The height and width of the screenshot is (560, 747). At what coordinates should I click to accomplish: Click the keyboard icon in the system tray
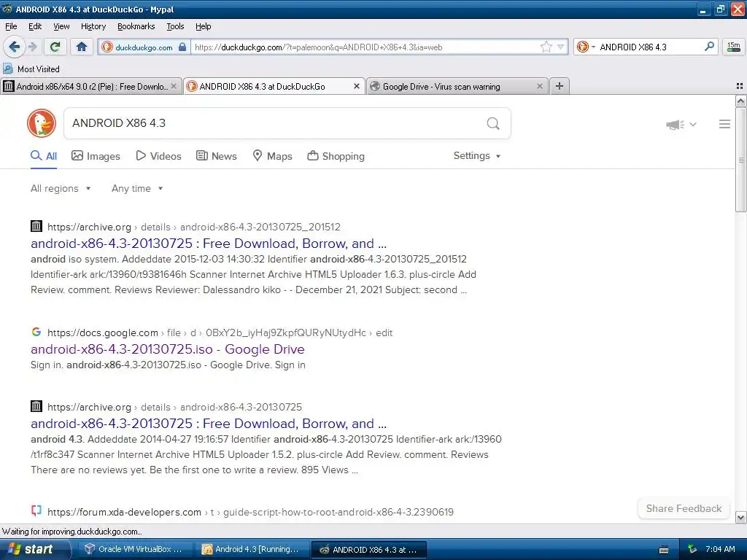click(x=664, y=550)
